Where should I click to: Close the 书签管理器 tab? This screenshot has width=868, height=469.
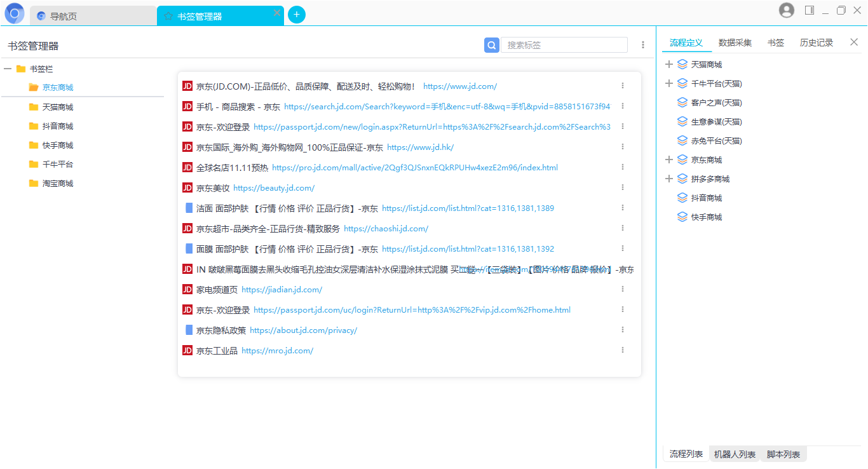pyautogui.click(x=277, y=13)
